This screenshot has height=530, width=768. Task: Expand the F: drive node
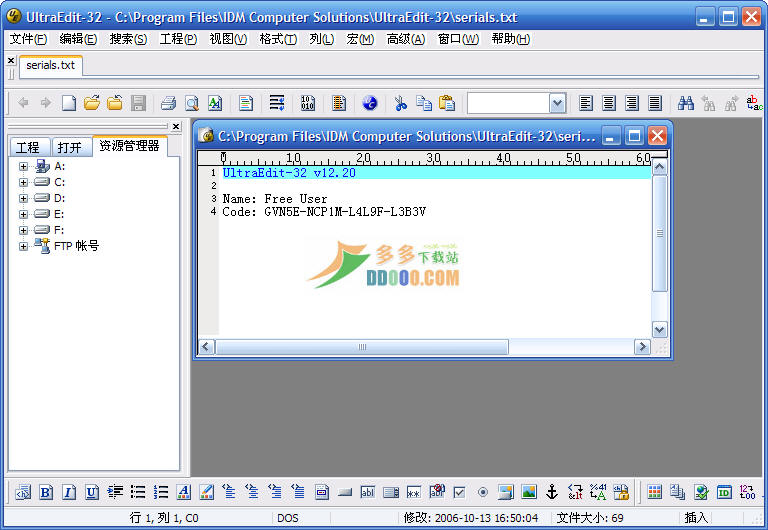click(23, 230)
